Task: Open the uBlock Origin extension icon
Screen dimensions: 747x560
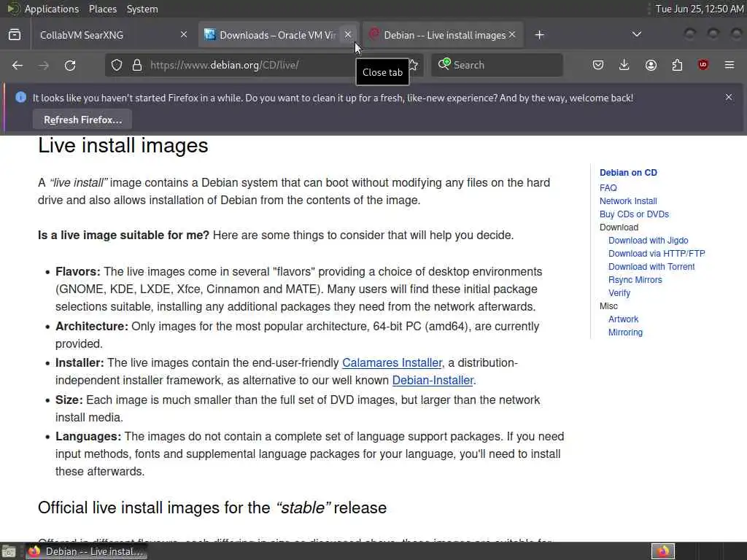Action: click(x=703, y=65)
